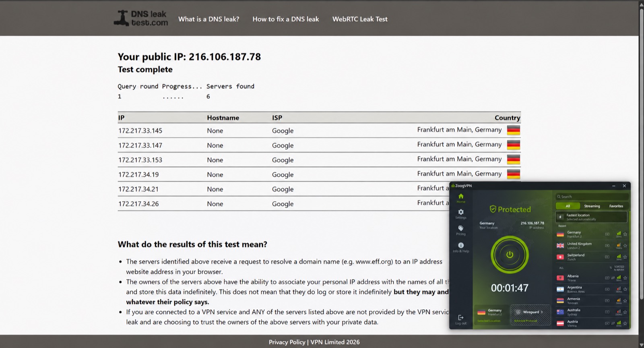The image size is (644, 348).
Task: Open Info & Help in ZoogVPN sidebar
Action: (x=461, y=247)
